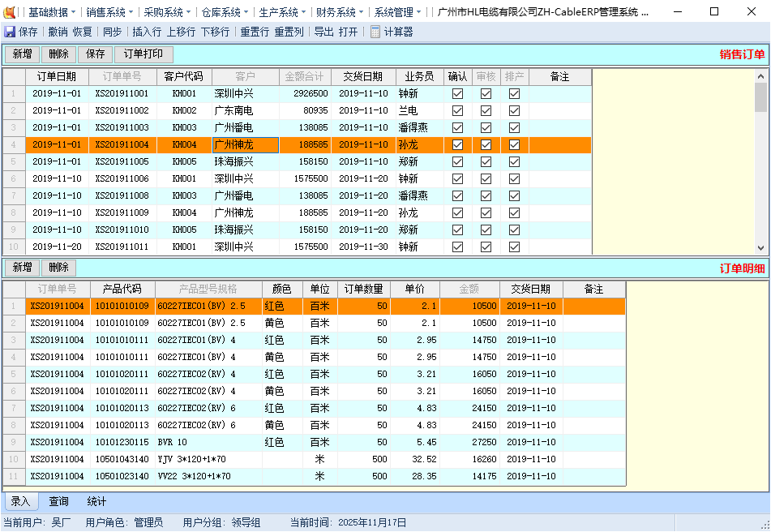This screenshot has height=532, width=771.
Task: Click the application logo icon
Action: point(10,12)
